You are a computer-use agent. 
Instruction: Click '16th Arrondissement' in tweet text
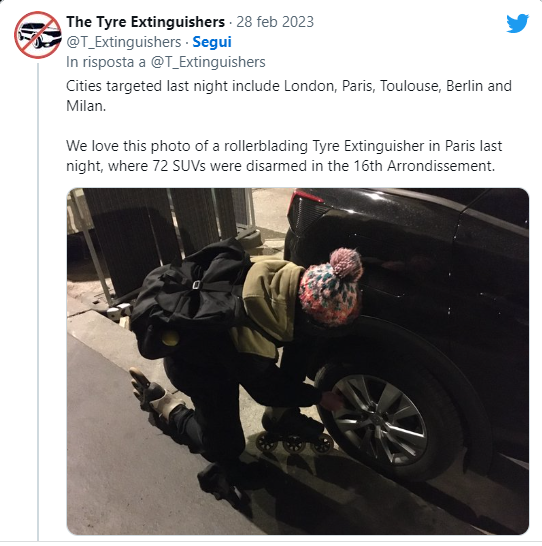[424, 166]
